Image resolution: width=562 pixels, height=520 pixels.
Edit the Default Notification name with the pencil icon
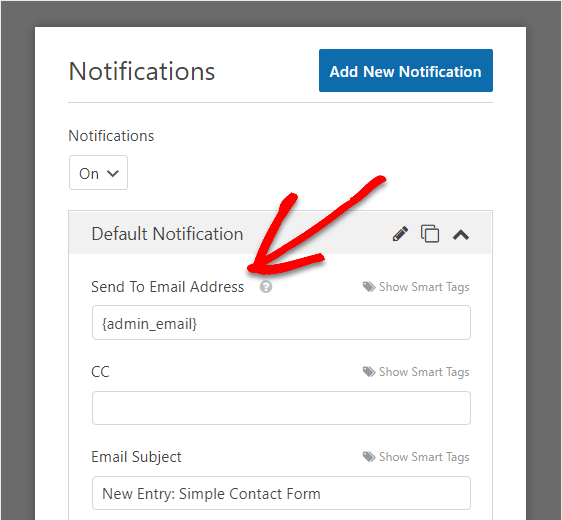click(x=400, y=234)
